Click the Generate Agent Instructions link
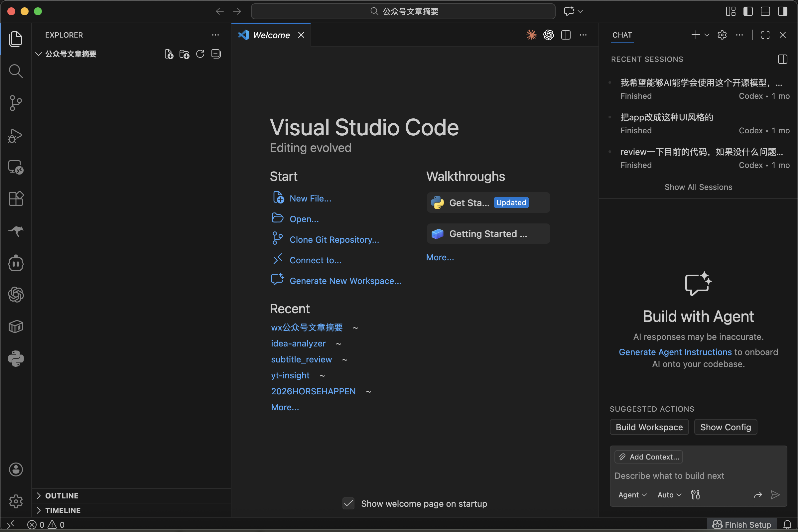 (x=675, y=352)
